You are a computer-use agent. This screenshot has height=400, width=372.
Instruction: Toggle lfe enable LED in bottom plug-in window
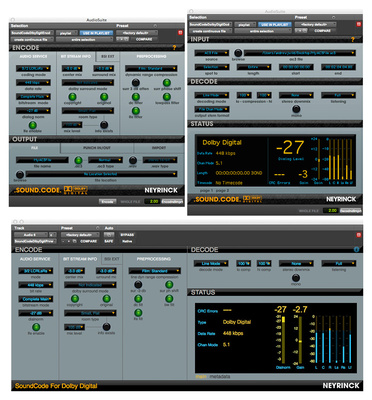pyautogui.click(x=36, y=327)
